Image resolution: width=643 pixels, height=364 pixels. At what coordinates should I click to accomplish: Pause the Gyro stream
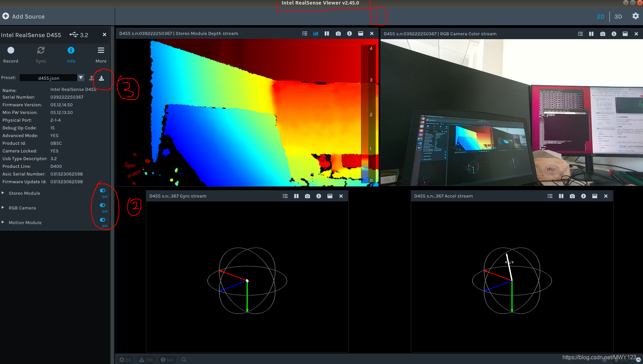pyautogui.click(x=296, y=196)
